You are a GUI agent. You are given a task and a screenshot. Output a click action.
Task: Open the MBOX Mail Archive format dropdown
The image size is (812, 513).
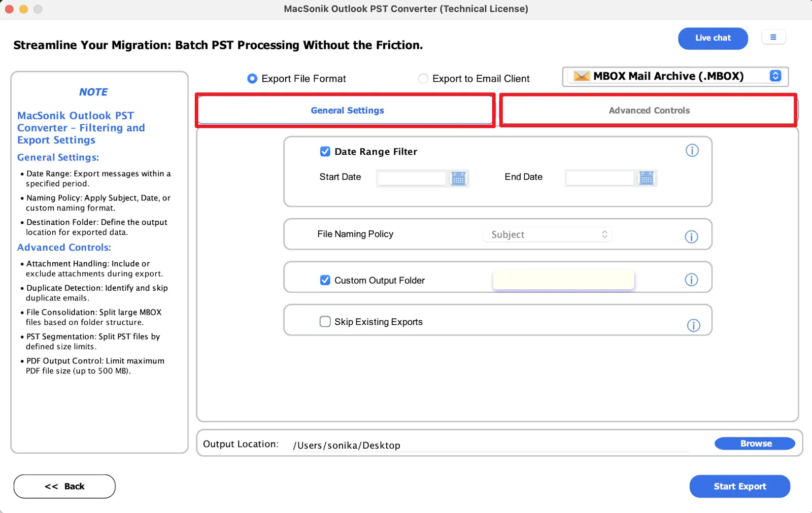(675, 76)
